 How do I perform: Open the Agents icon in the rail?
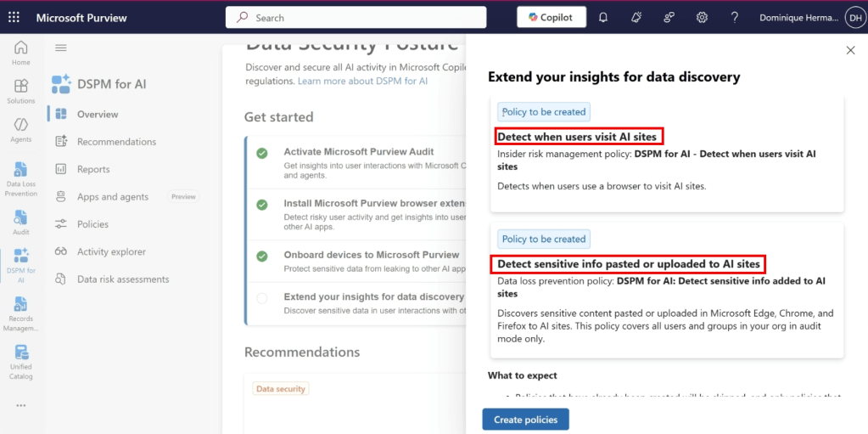point(20,129)
